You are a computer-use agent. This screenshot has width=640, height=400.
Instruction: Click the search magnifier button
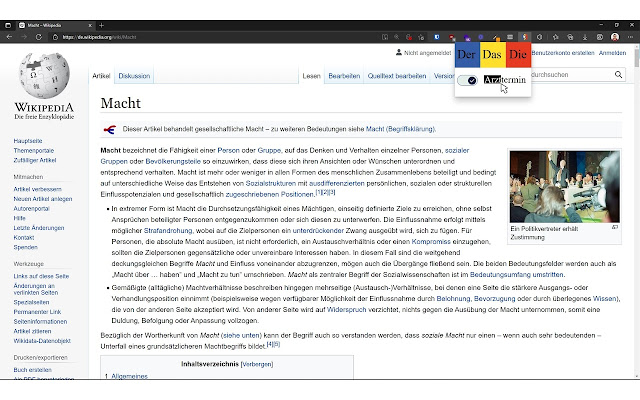tap(618, 75)
